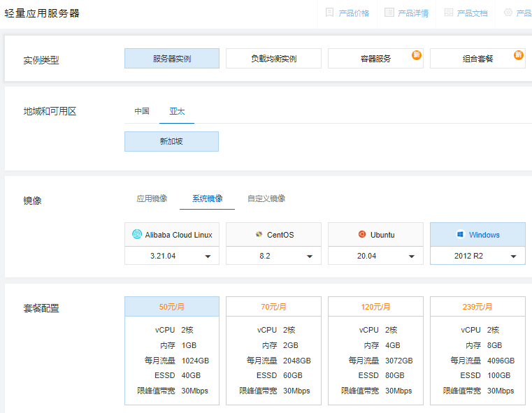The height and width of the screenshot is (413, 532).
Task: Open the 产品详情 link
Action: (x=413, y=13)
